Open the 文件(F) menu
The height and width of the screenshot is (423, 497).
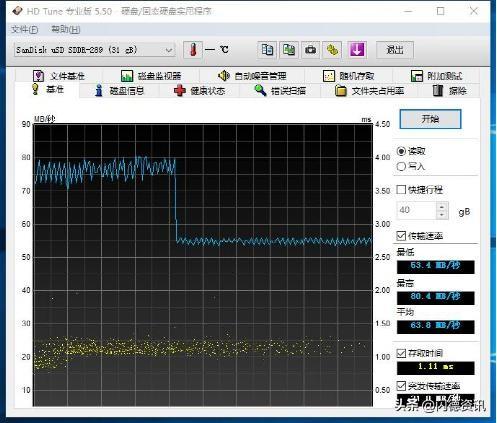tap(24, 30)
